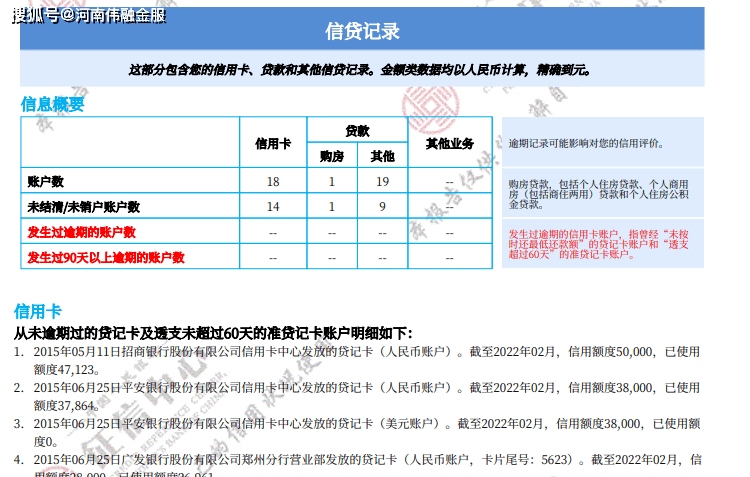750x477 pixels.
Task: Click the red 发生过逾期的账户数 row label
Action: [81, 232]
